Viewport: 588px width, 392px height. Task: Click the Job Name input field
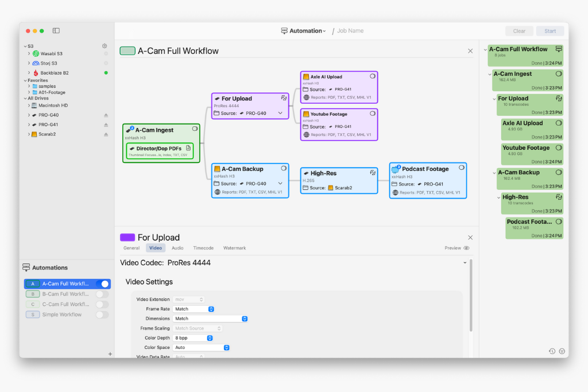[350, 31]
